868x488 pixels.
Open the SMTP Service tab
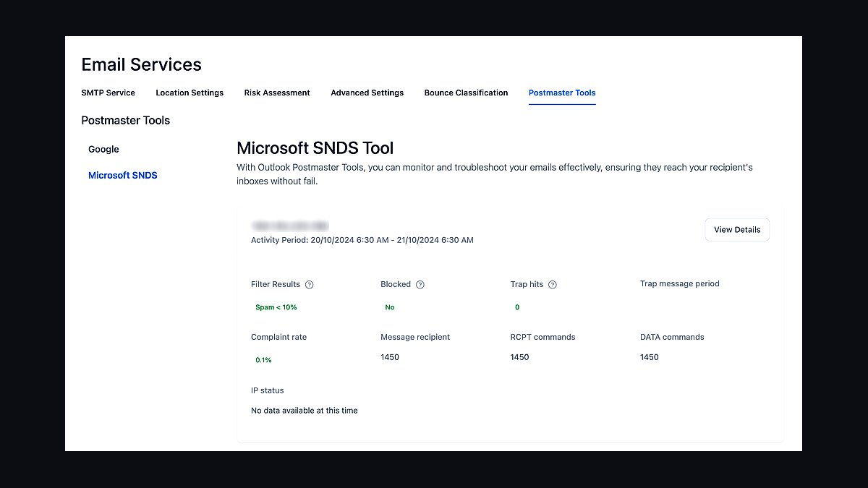point(109,93)
